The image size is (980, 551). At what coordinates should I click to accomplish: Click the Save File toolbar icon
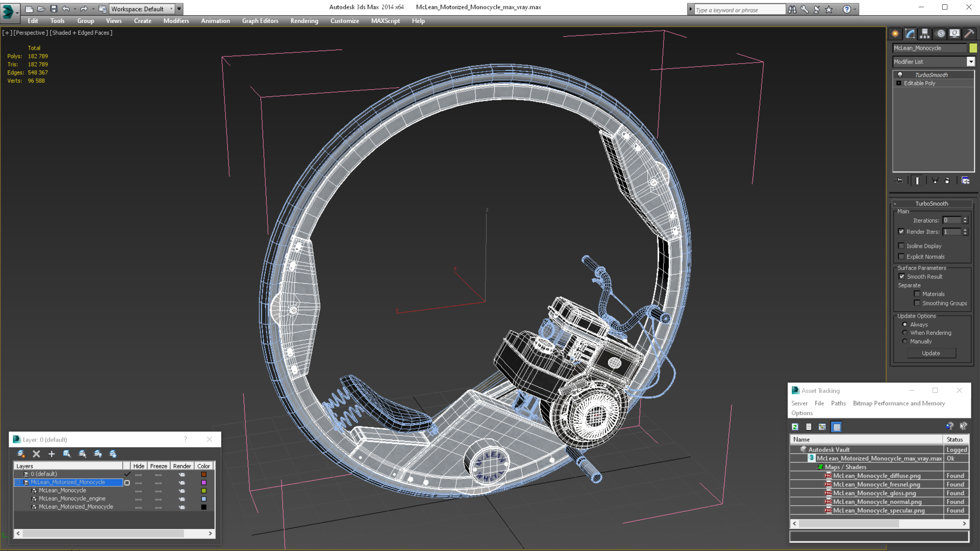54,9
